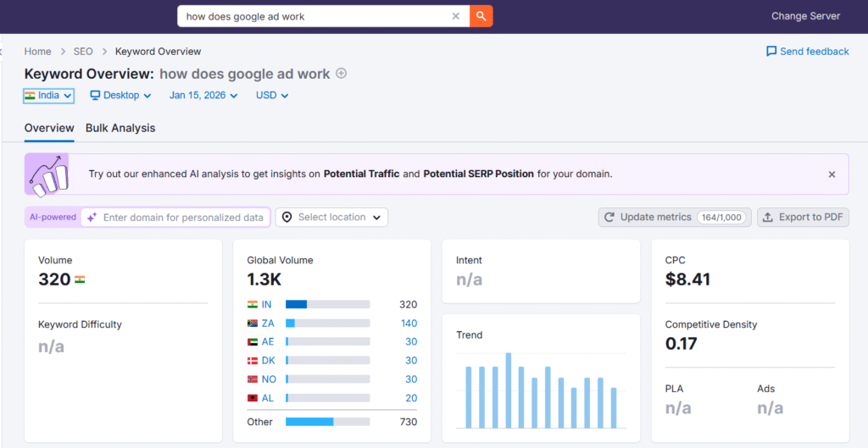Click the 164/1,000 metrics counter badge
868x448 pixels.
coord(721,218)
